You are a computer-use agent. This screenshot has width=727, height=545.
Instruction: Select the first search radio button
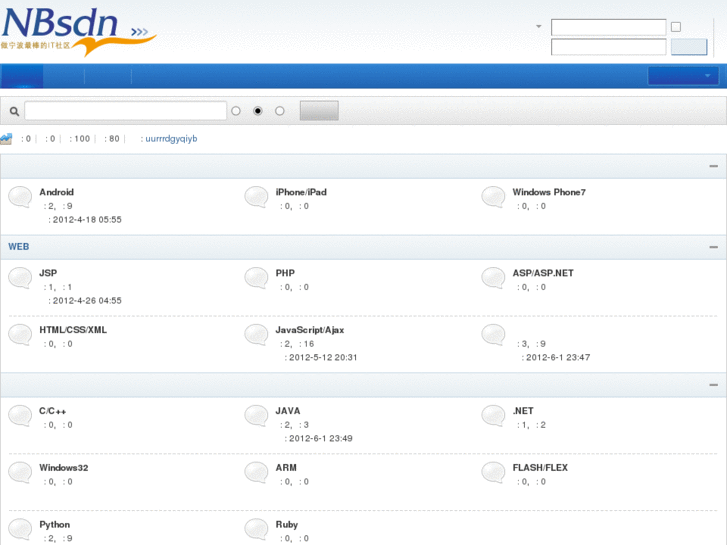point(236,111)
